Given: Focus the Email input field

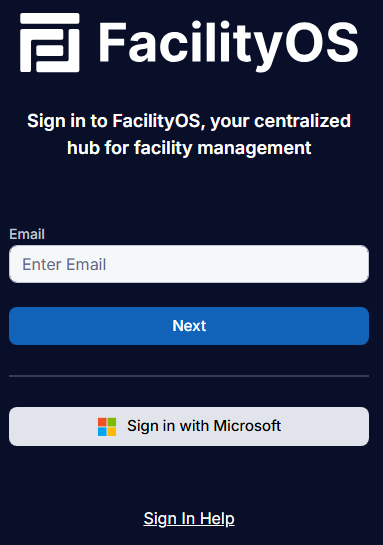Looking at the screenshot, I should 189,264.
